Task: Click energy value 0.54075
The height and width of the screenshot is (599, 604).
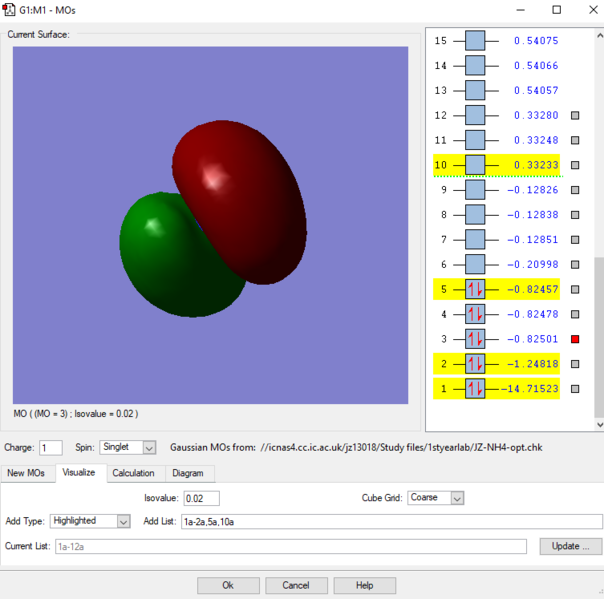Action: point(536,40)
